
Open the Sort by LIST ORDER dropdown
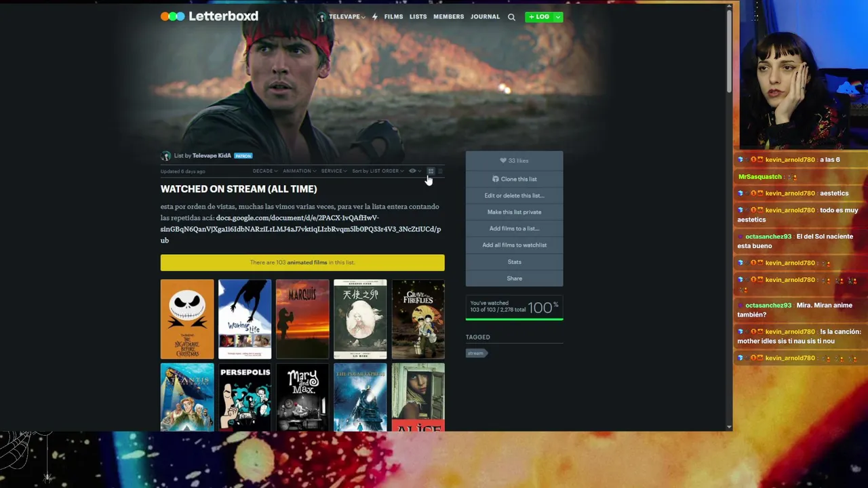click(x=378, y=171)
